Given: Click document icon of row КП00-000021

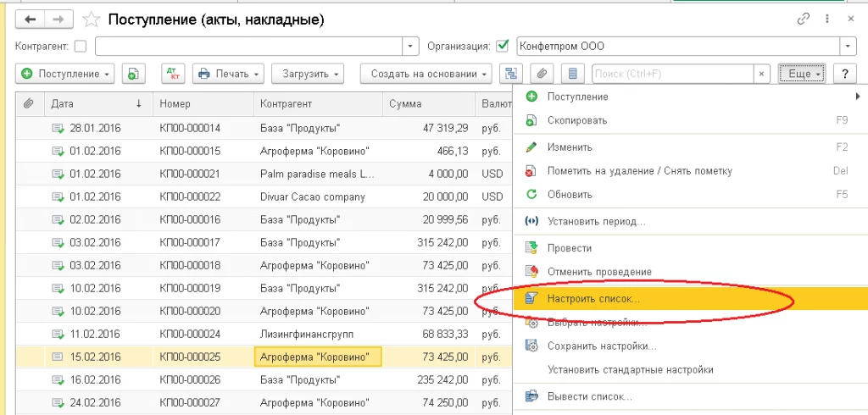Looking at the screenshot, I should (58, 174).
